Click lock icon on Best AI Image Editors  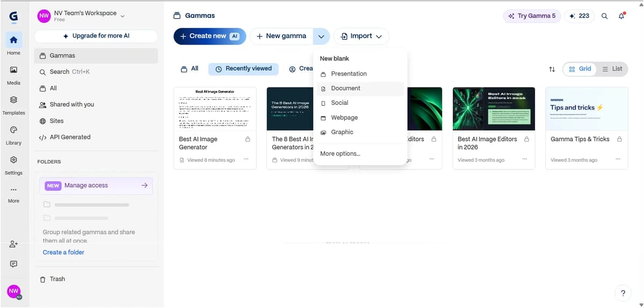click(x=526, y=139)
